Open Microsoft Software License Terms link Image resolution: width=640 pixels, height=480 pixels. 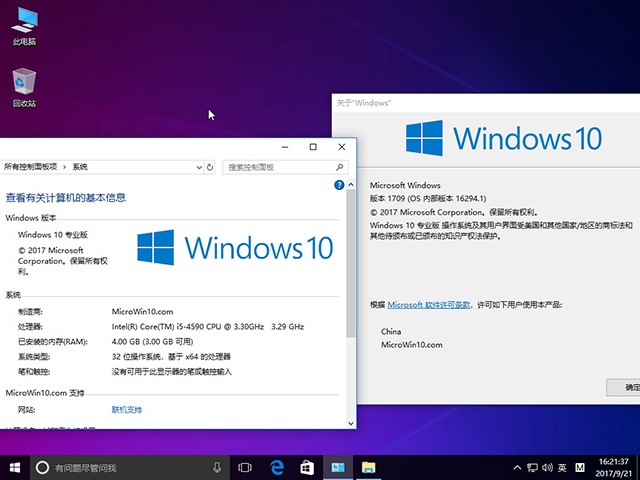[429, 304]
